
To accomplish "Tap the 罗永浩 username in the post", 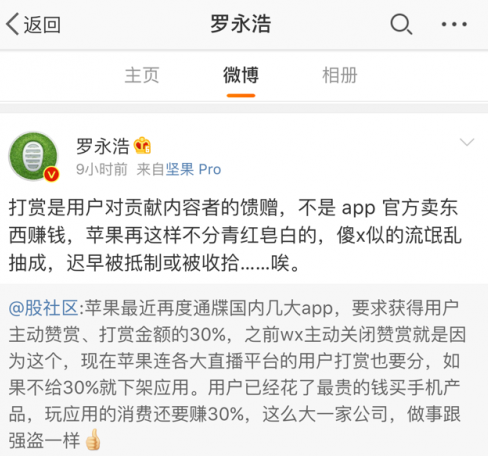I will pyautogui.click(x=103, y=146).
